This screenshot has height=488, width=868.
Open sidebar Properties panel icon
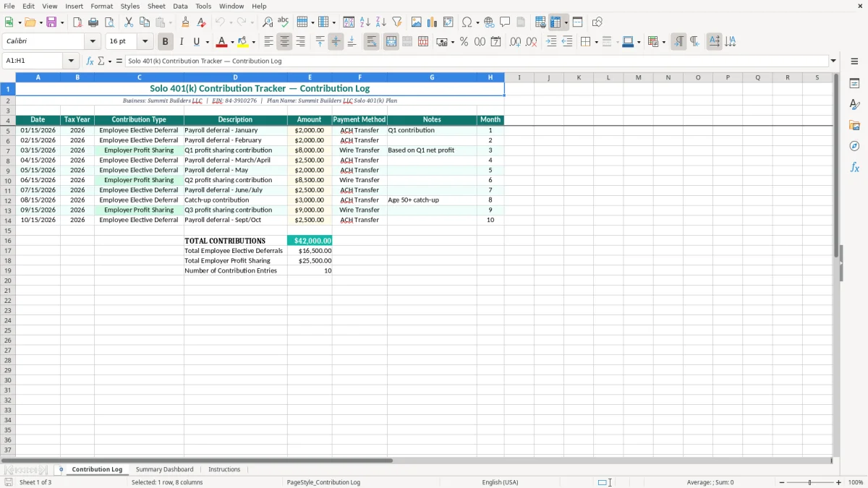tap(854, 84)
